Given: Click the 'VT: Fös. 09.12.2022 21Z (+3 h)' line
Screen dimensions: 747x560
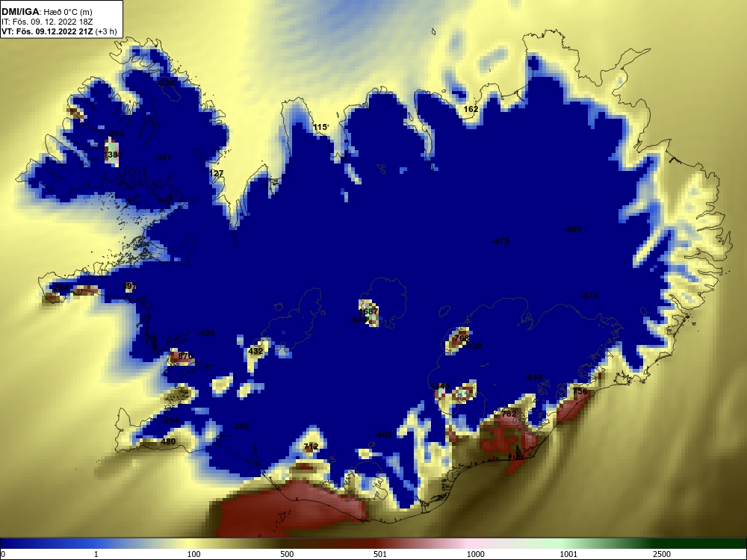Looking at the screenshot, I should click(x=58, y=31).
